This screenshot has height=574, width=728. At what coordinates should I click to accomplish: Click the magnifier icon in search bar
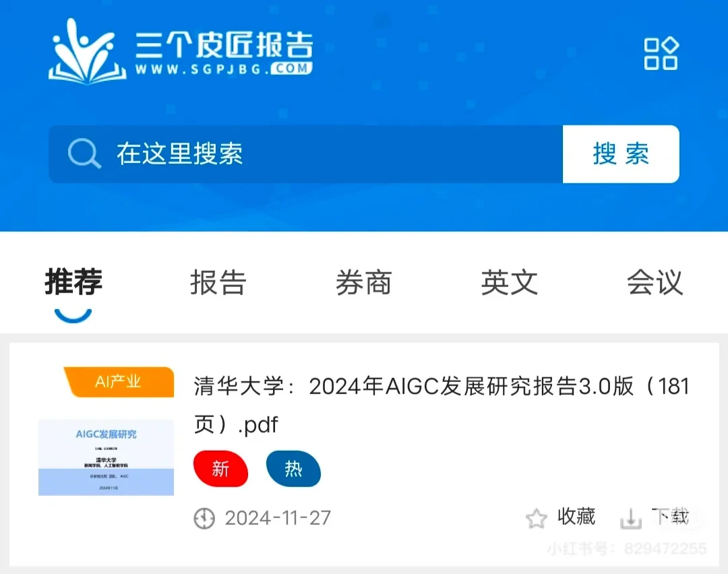pos(84,154)
